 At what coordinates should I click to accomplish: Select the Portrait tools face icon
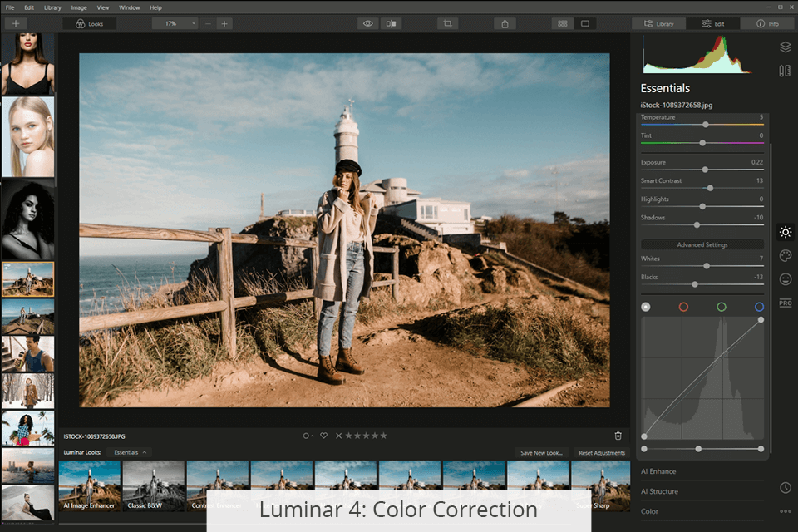[785, 279]
